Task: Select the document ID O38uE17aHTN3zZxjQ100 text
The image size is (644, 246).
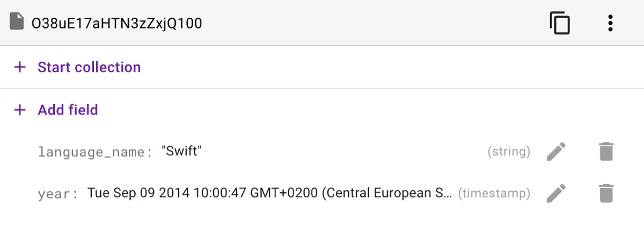Action: click(116, 23)
